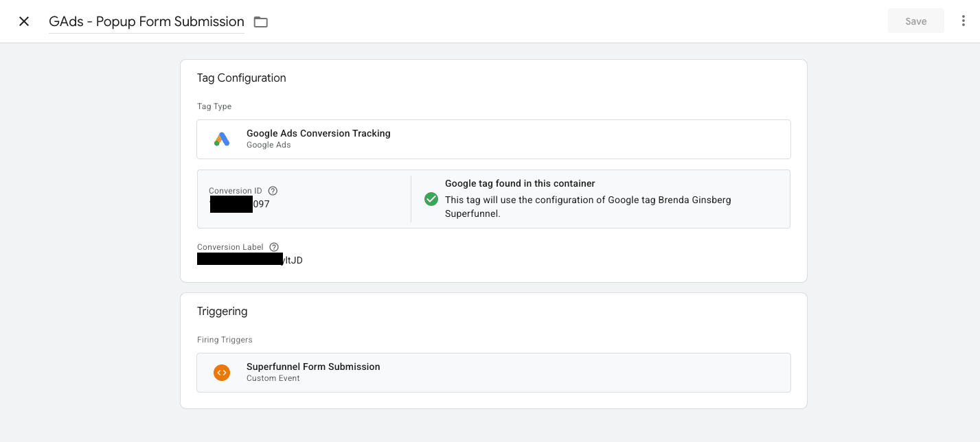Open help icon next to Conversion ID

(x=273, y=191)
